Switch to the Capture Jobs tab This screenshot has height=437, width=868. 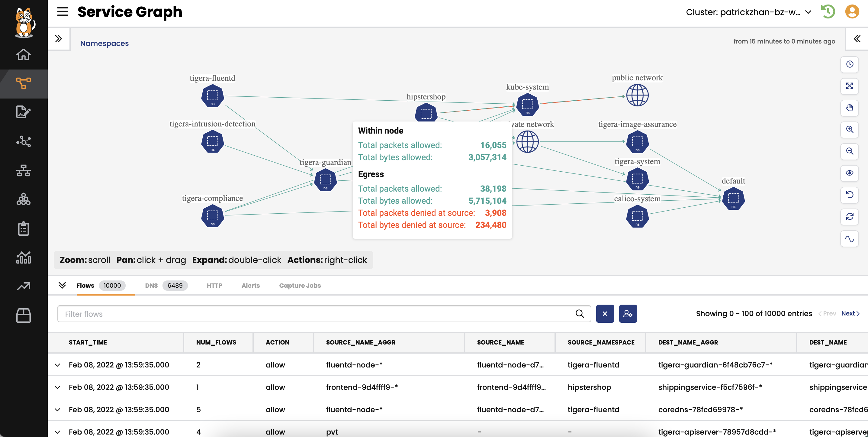click(300, 286)
